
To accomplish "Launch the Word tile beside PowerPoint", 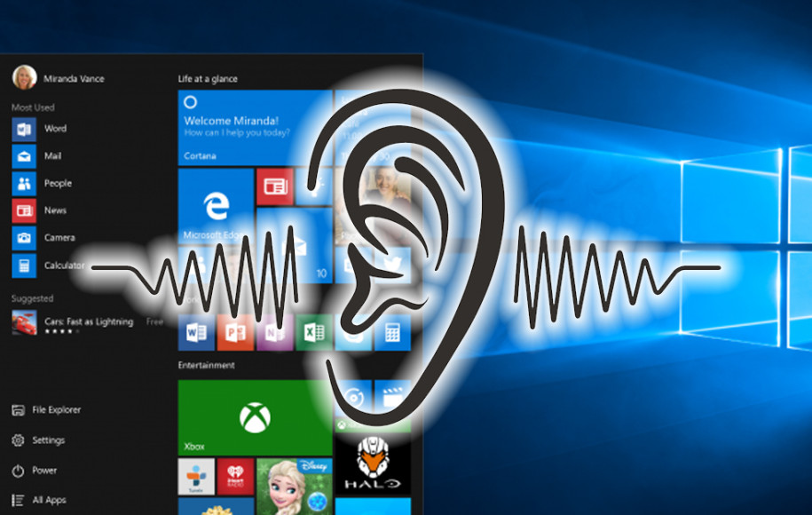I will click(196, 332).
